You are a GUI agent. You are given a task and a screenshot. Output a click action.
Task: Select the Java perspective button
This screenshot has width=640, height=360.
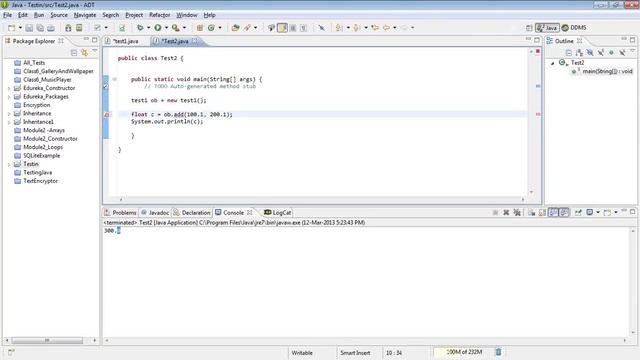(x=547, y=28)
